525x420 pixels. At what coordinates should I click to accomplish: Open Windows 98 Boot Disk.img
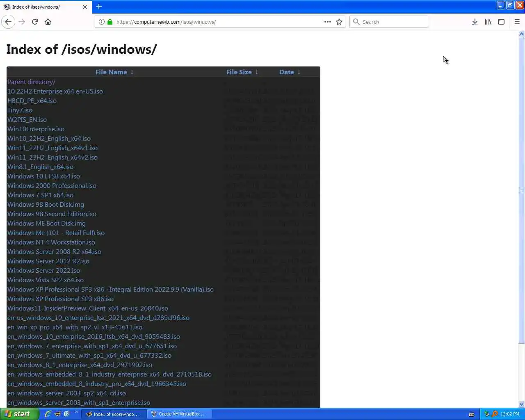coord(46,204)
